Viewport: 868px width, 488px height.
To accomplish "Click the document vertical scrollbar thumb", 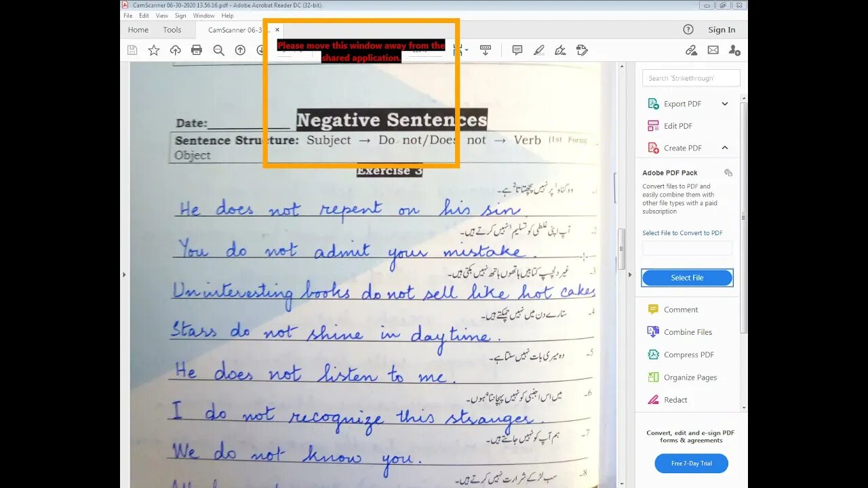I will pos(621,250).
